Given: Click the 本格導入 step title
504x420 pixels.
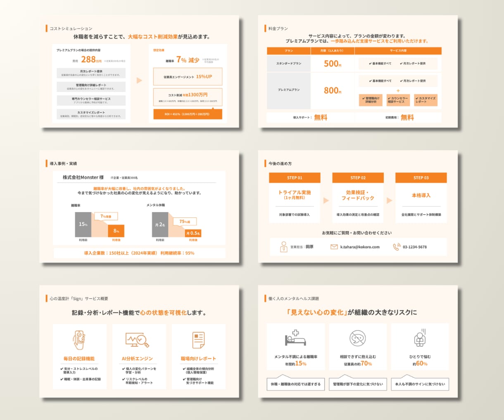Looking at the screenshot, I should click(x=421, y=195).
